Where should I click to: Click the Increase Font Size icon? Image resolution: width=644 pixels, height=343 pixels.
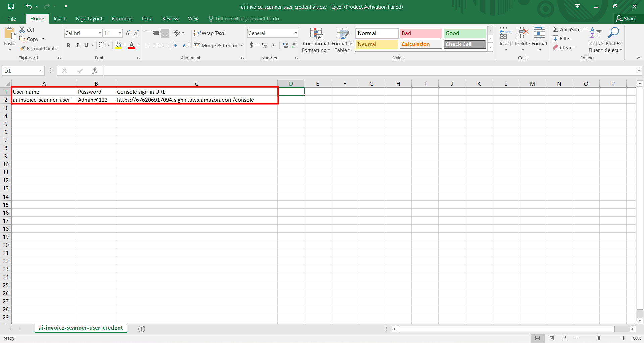pyautogui.click(x=128, y=33)
